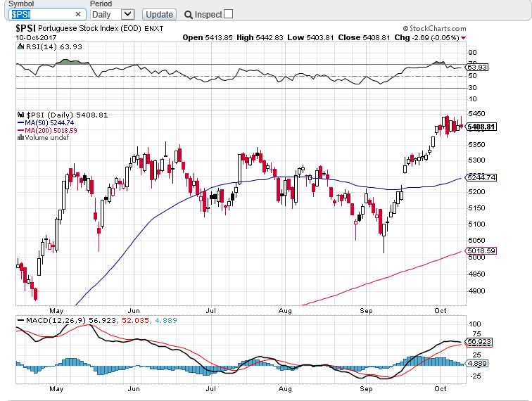Click the Period field label
Viewport: 532px width, 401px height.
[101, 4]
